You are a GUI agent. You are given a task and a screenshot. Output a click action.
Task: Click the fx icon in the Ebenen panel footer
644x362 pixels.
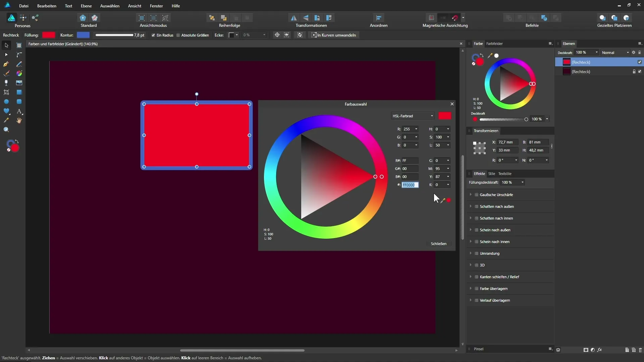pyautogui.click(x=599, y=350)
